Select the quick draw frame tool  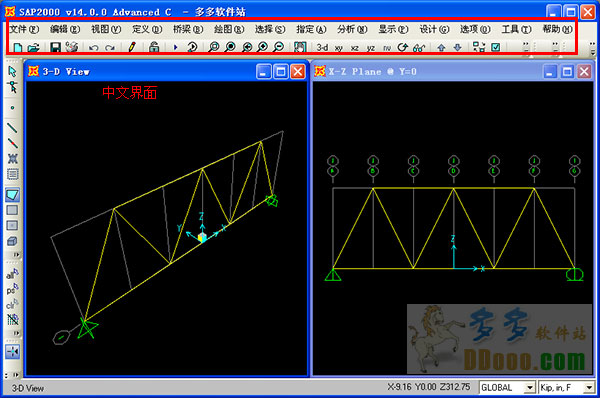12,143
